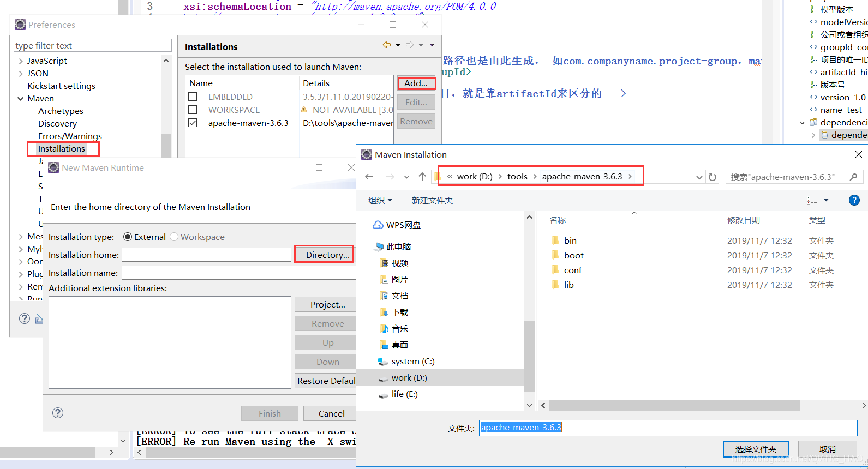Sort file list by 修改日期 column
868x469 pixels.
click(743, 220)
